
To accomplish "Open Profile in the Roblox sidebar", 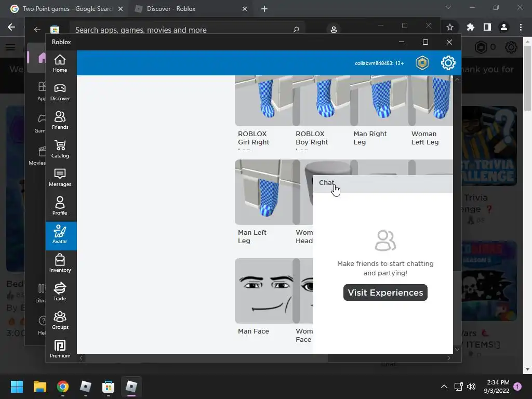I will click(60, 206).
